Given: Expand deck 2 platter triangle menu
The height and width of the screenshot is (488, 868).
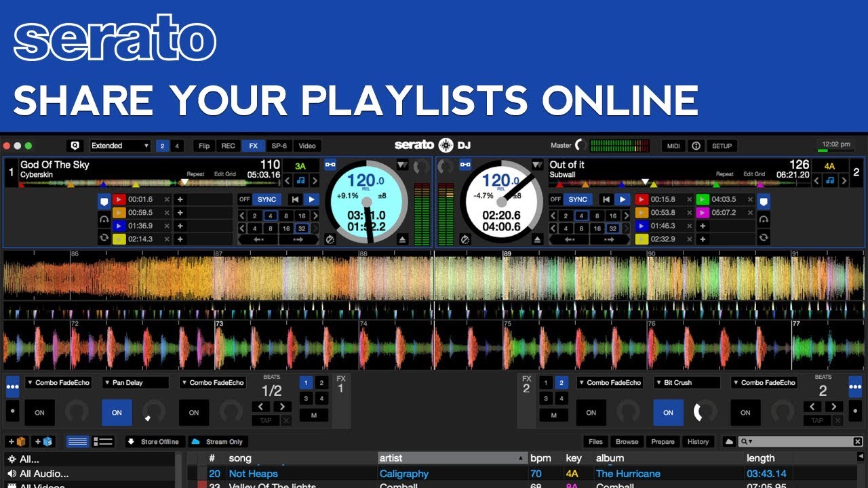Looking at the screenshot, I should click(x=537, y=165).
